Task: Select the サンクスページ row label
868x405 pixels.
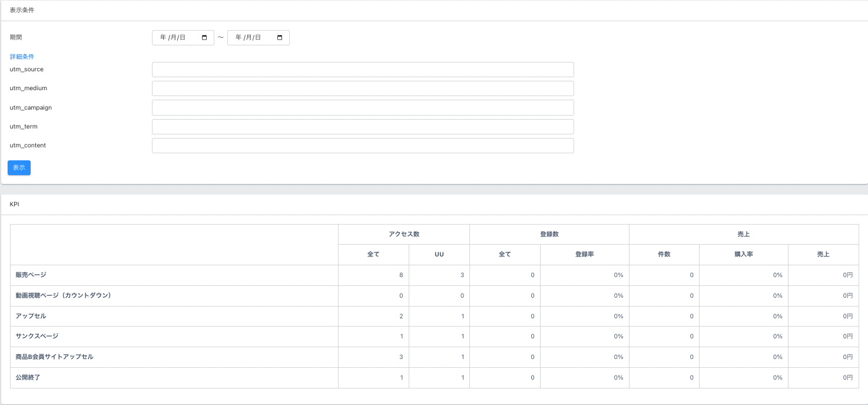Action: pyautogui.click(x=37, y=336)
